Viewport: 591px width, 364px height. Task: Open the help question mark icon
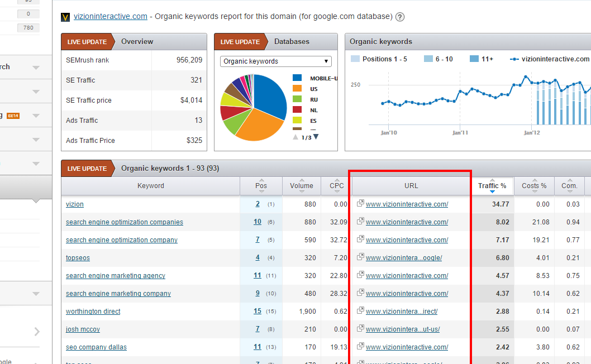coord(399,17)
